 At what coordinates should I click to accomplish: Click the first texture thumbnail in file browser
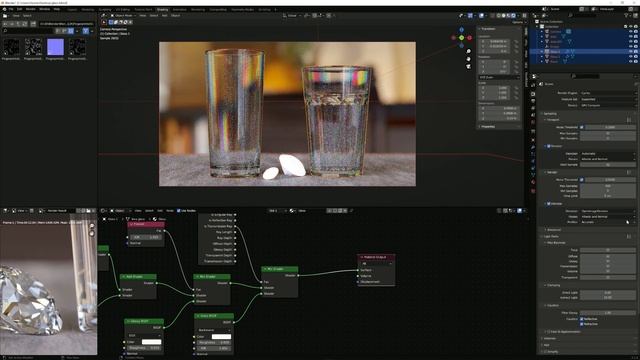coord(11,47)
